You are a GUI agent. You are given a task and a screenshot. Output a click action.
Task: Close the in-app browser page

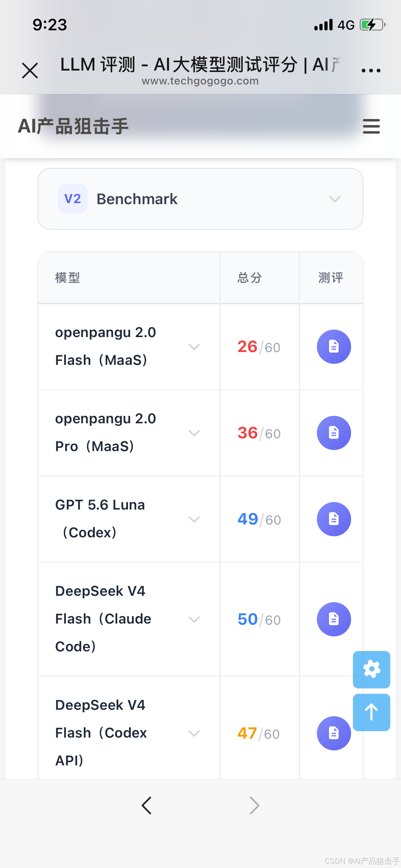(x=30, y=70)
